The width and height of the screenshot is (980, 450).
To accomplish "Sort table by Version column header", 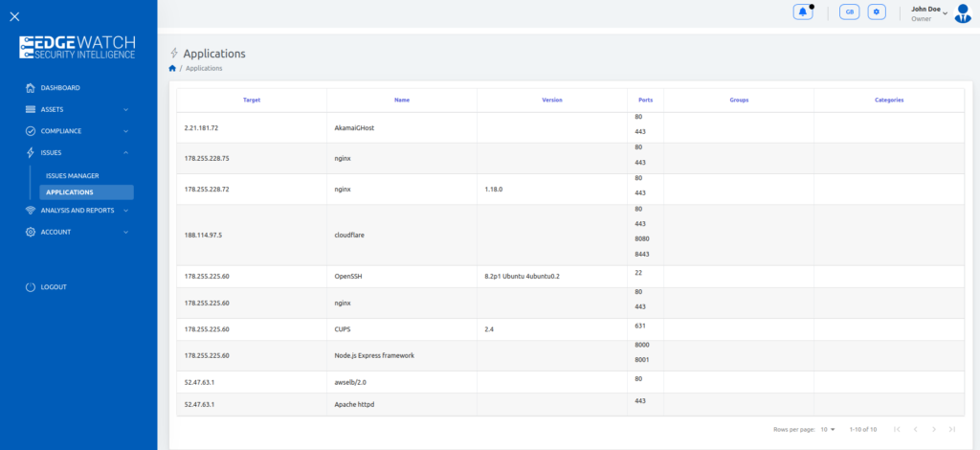I will pos(552,100).
